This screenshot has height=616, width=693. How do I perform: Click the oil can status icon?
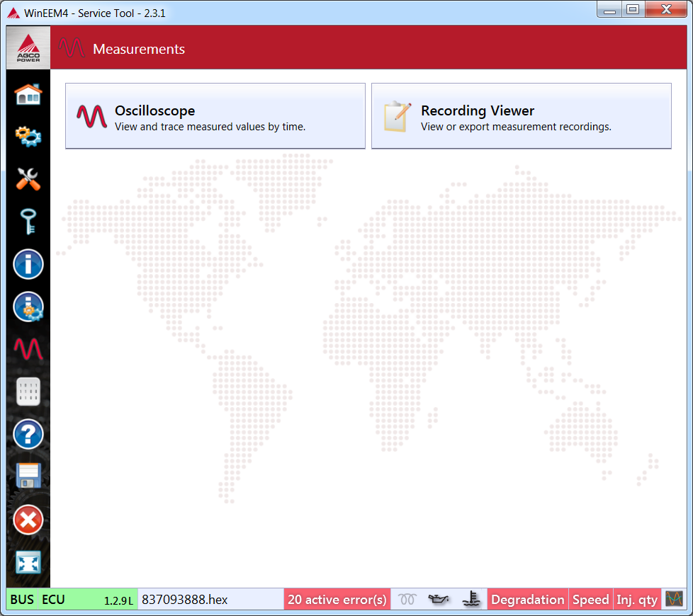click(439, 600)
